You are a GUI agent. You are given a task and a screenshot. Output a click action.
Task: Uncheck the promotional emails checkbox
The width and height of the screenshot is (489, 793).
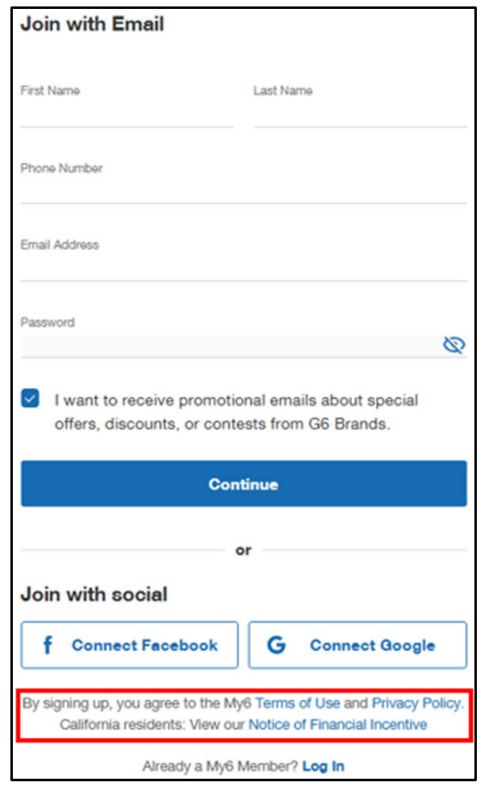(30, 399)
